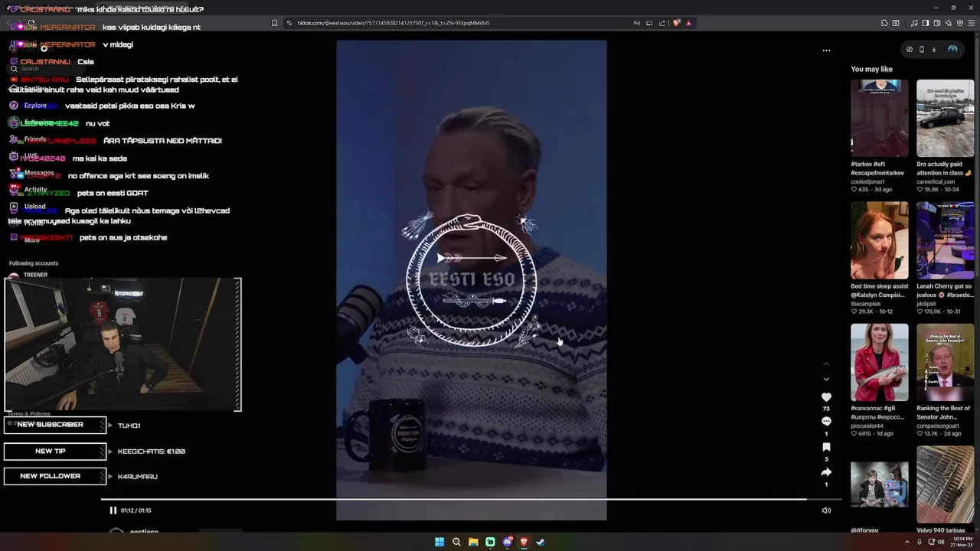Expand More in TikTok sidebar
The width and height of the screenshot is (980, 551).
tap(31, 240)
